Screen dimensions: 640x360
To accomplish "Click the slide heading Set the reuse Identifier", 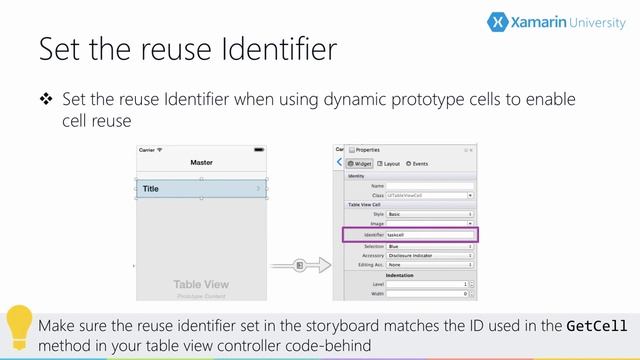I will (188, 49).
